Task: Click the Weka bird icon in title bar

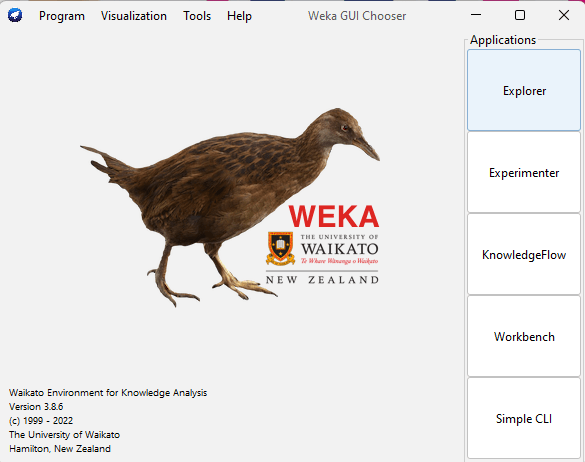Action: (15, 15)
